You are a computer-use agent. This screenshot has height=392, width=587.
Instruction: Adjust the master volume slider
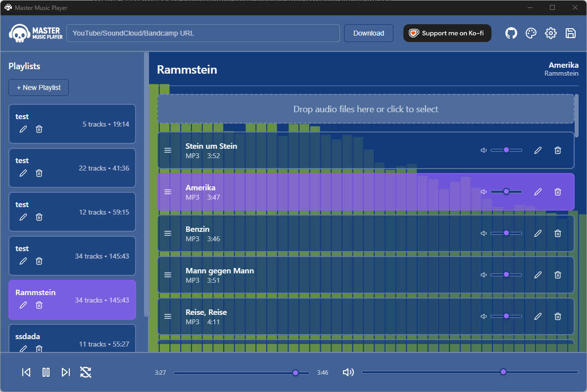pyautogui.click(x=470, y=372)
